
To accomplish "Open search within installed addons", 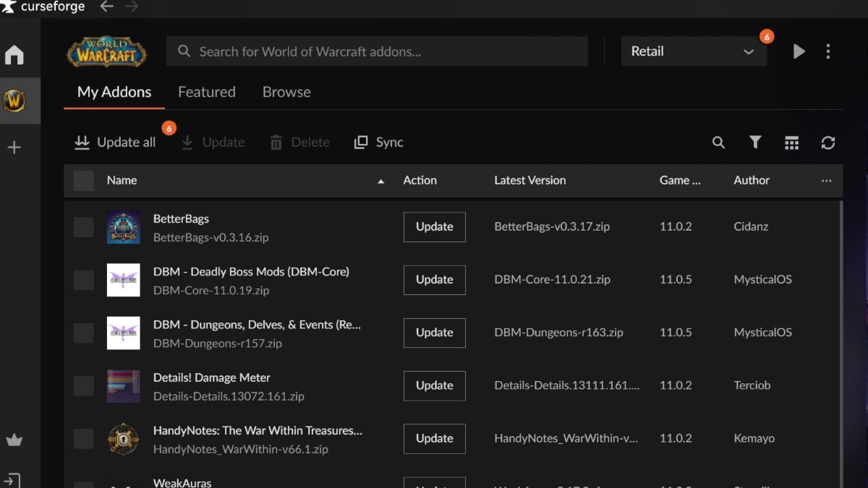I will pos(718,142).
